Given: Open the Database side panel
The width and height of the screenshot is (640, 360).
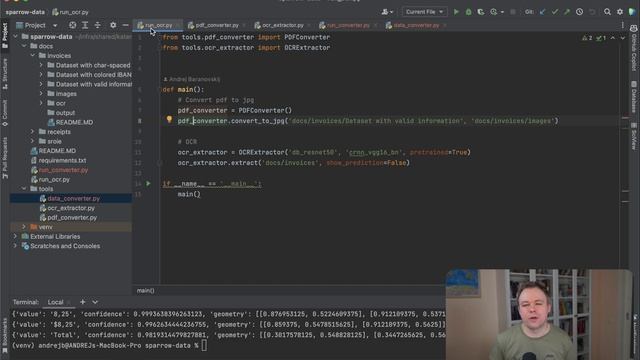Looking at the screenshot, I should pos(634,97).
